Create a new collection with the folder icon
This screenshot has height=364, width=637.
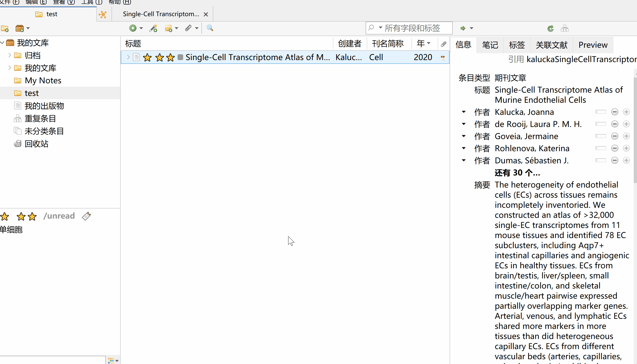click(5, 29)
